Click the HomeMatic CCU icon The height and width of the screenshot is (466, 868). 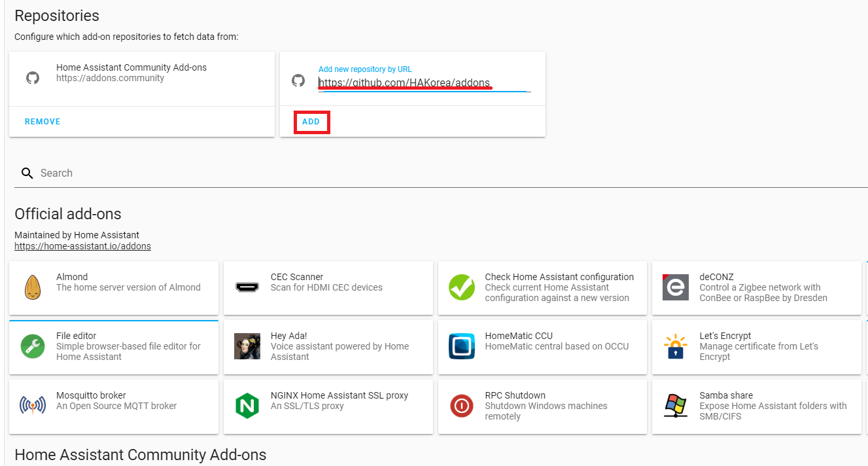(461, 346)
